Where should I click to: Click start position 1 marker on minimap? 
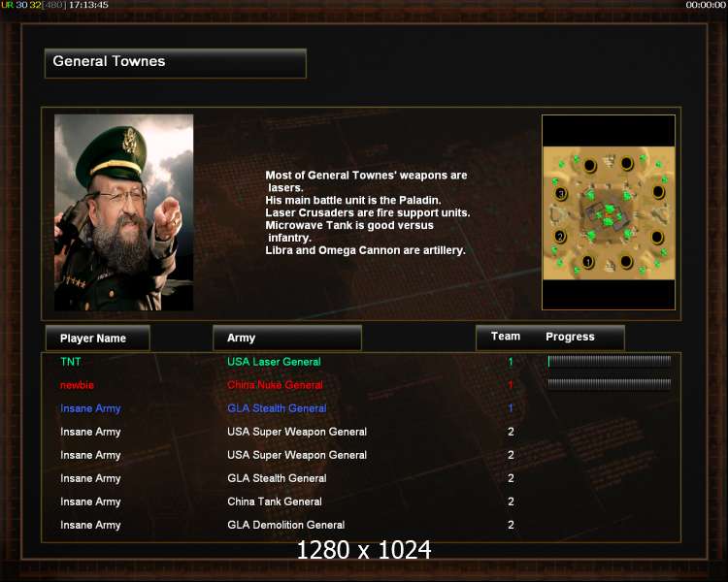click(x=587, y=262)
